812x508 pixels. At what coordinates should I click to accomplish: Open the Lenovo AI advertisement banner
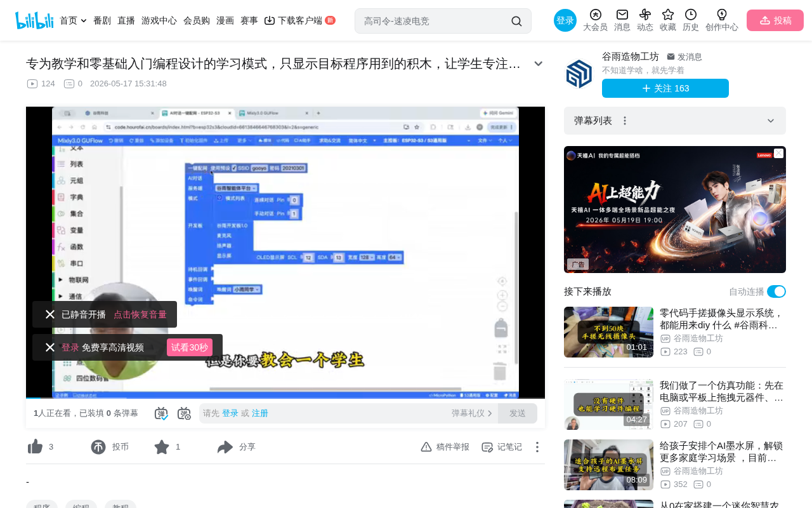(x=675, y=210)
